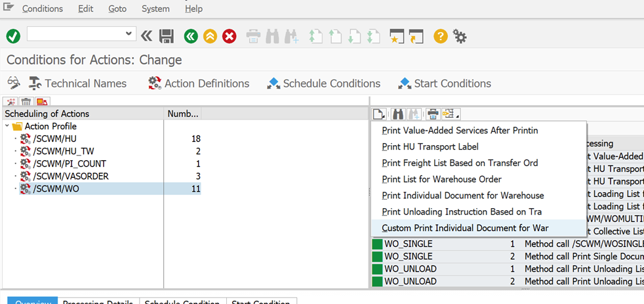Open the Schedule Condition tab

[x=182, y=301]
